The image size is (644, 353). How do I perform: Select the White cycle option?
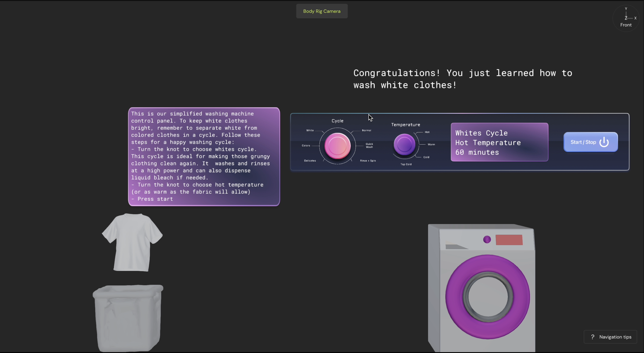pos(310,130)
